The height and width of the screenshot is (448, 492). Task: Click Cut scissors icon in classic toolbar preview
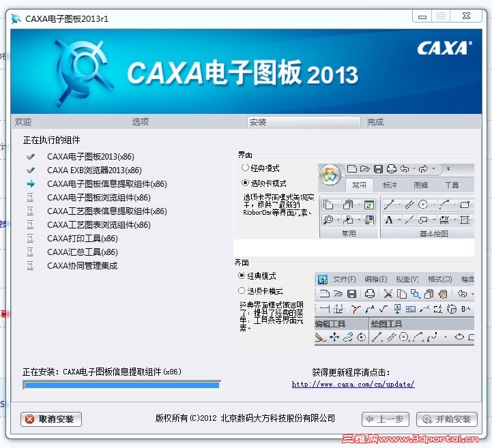[388, 294]
